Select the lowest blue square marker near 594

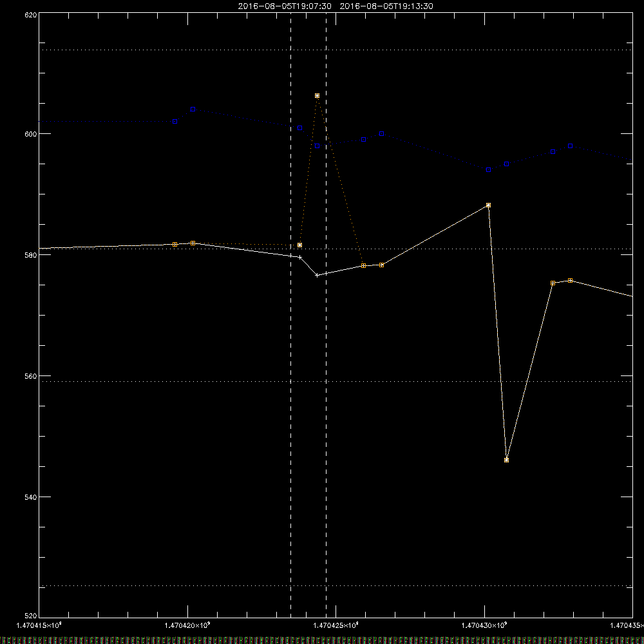(x=488, y=169)
